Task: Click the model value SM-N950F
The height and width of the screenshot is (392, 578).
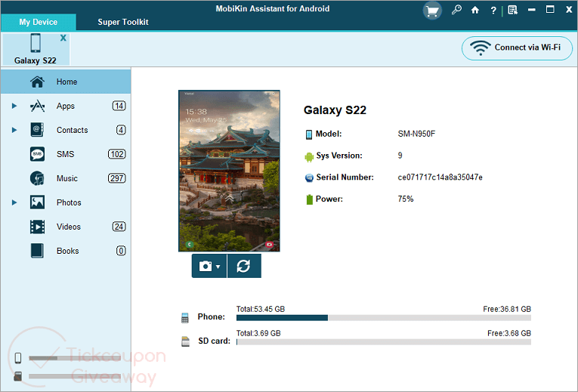Action: tap(416, 134)
